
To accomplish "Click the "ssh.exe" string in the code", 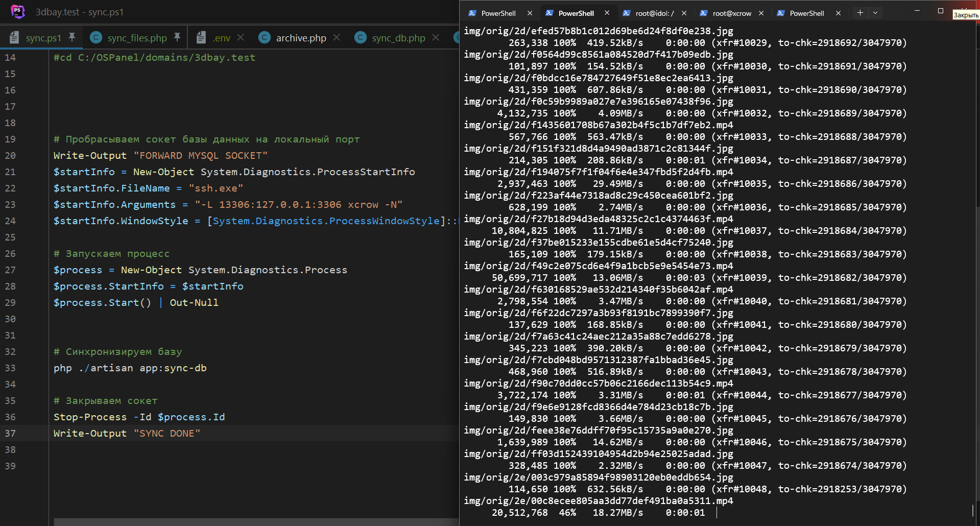I will (216, 188).
